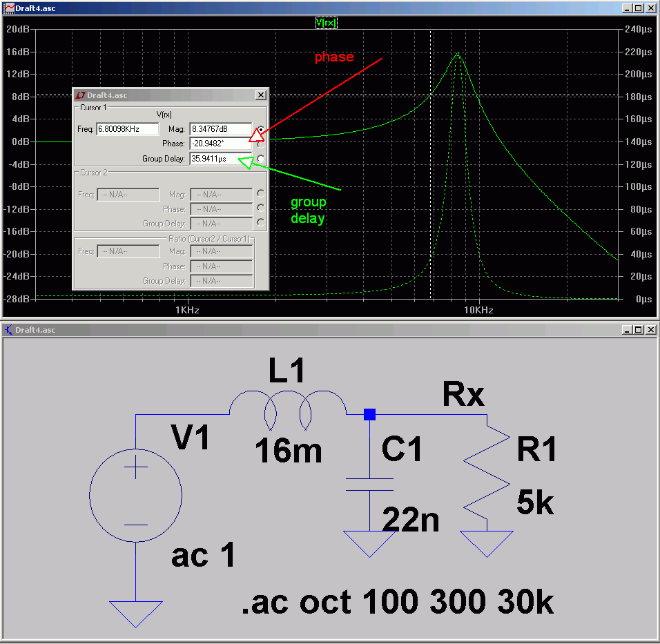Click the V[rx] trace label

pos(326,22)
